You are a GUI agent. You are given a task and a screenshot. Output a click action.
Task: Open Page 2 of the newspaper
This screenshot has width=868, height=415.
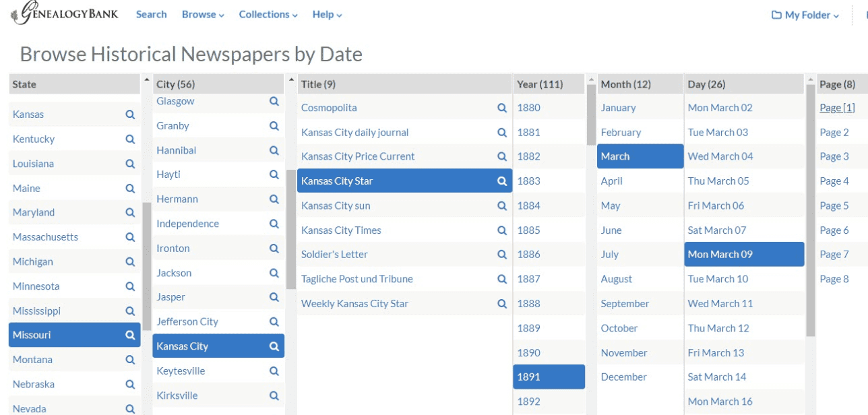[x=834, y=132]
